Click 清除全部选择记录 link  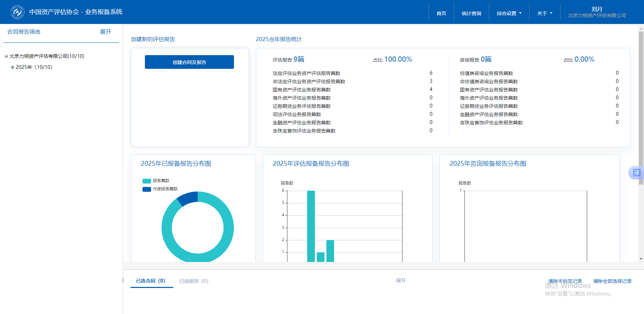(612, 281)
